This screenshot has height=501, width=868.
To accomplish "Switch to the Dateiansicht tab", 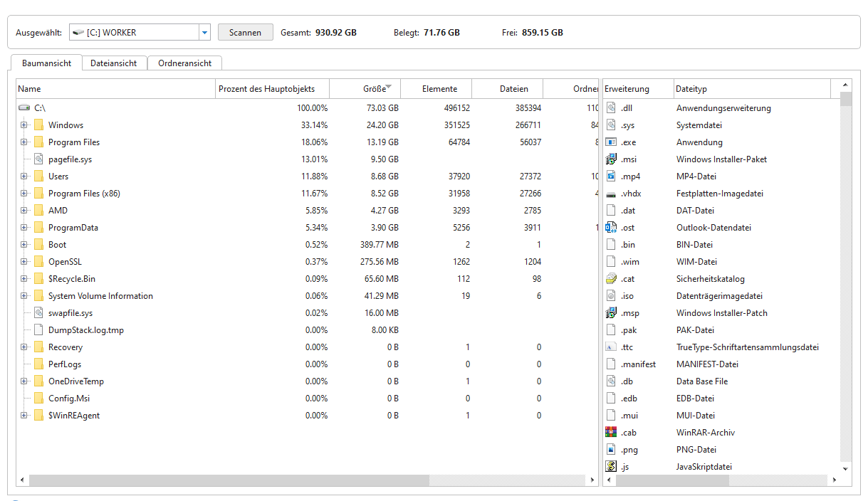I will 113,63.
